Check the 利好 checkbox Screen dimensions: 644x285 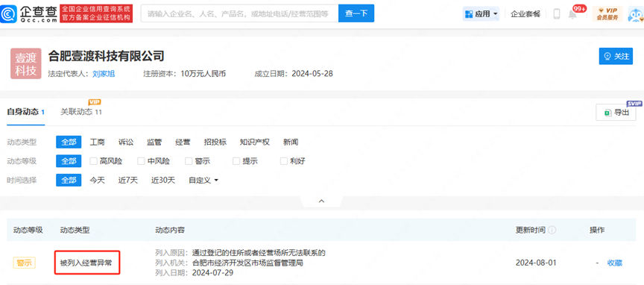click(283, 161)
